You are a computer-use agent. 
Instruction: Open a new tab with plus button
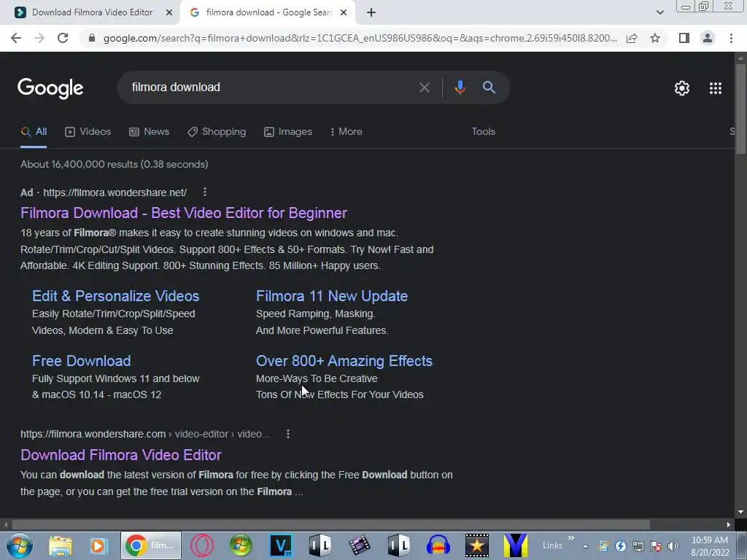click(x=371, y=12)
